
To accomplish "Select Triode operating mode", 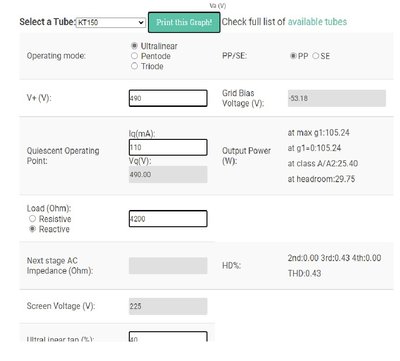I will pyautogui.click(x=134, y=66).
